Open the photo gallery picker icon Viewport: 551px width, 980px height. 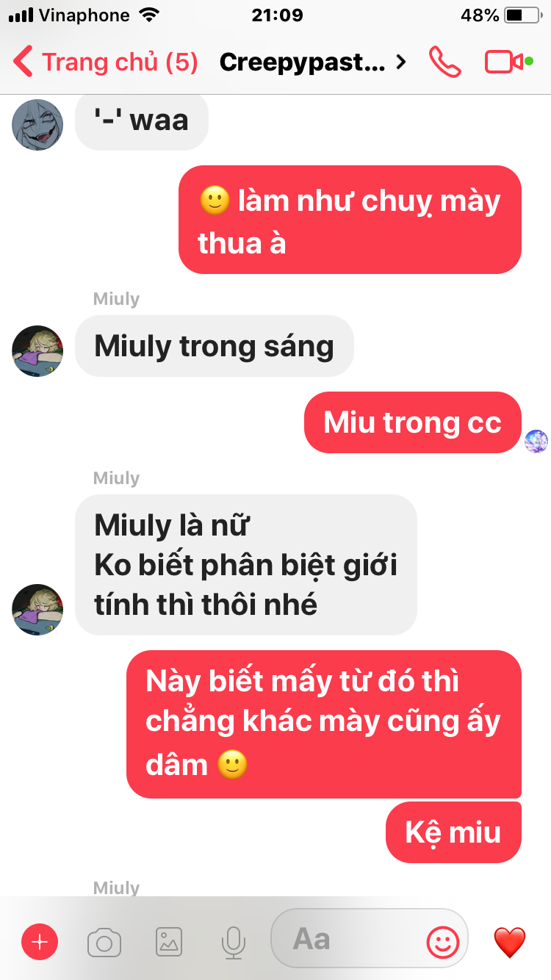[169, 942]
